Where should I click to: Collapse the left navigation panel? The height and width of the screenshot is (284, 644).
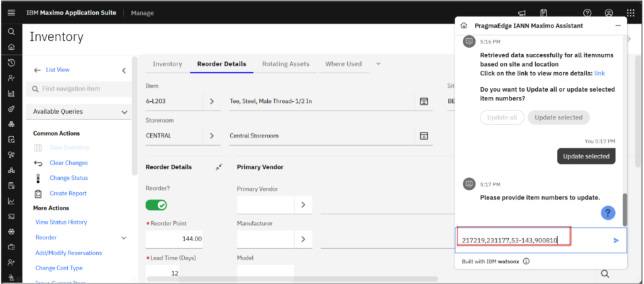point(124,70)
